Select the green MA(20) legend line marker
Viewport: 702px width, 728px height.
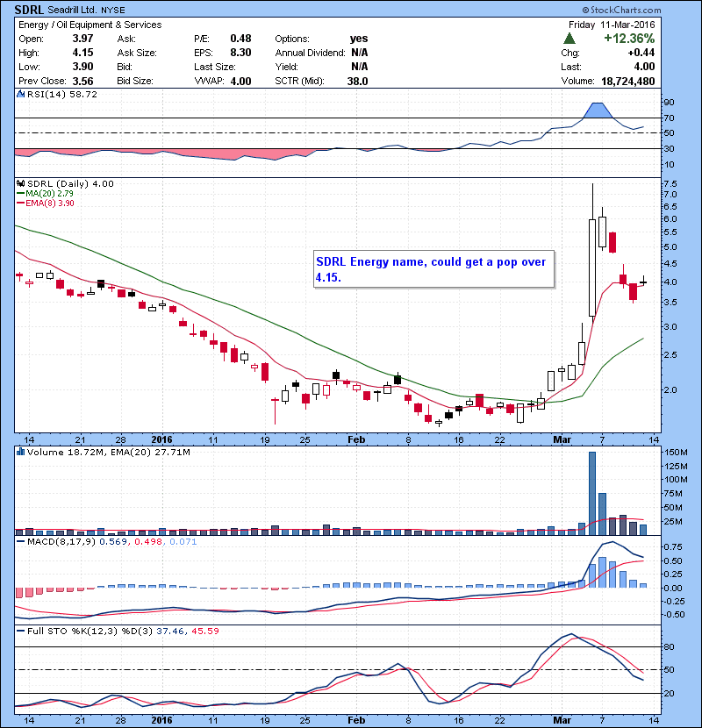click(x=20, y=194)
